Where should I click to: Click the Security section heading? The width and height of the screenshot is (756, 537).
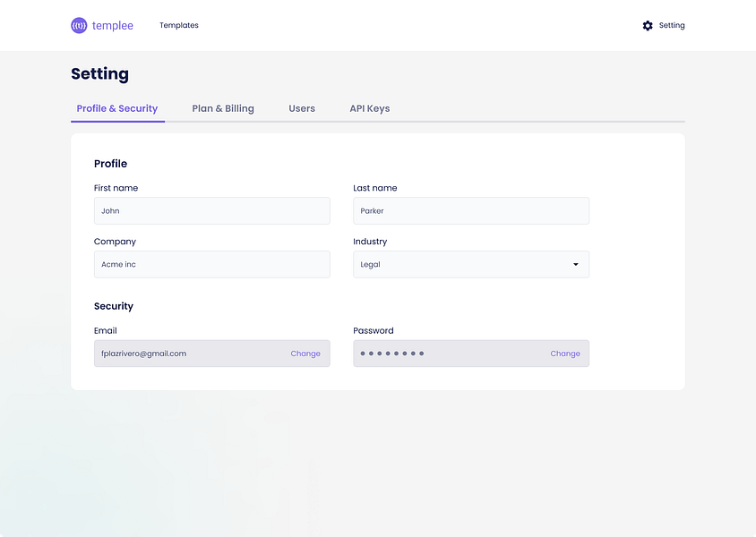click(x=113, y=306)
